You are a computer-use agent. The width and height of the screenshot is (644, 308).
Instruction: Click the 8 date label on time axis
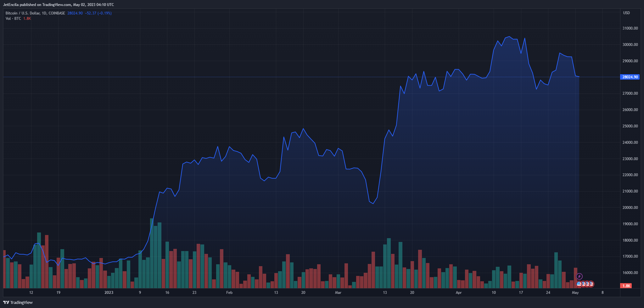[x=602, y=293]
